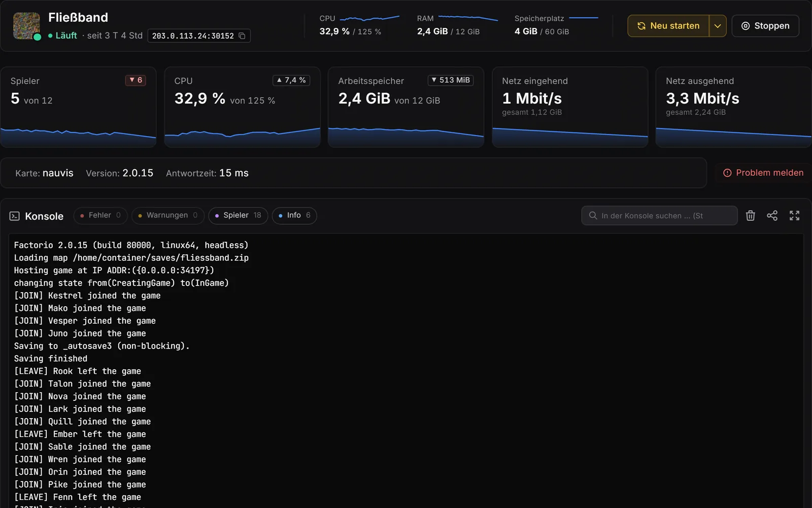This screenshot has width=812, height=508.
Task: Toggle the Spieler console filter
Action: (x=238, y=215)
